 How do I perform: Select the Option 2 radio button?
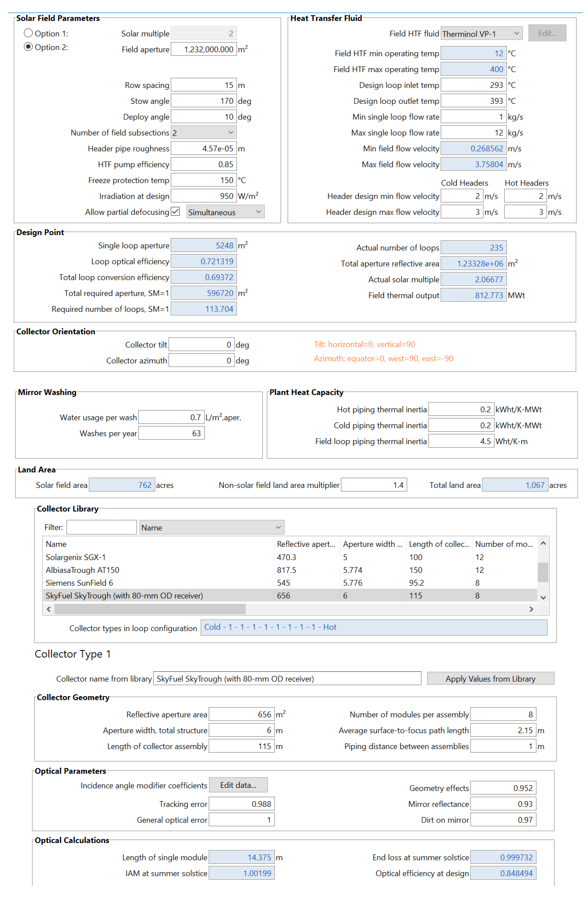28,47
